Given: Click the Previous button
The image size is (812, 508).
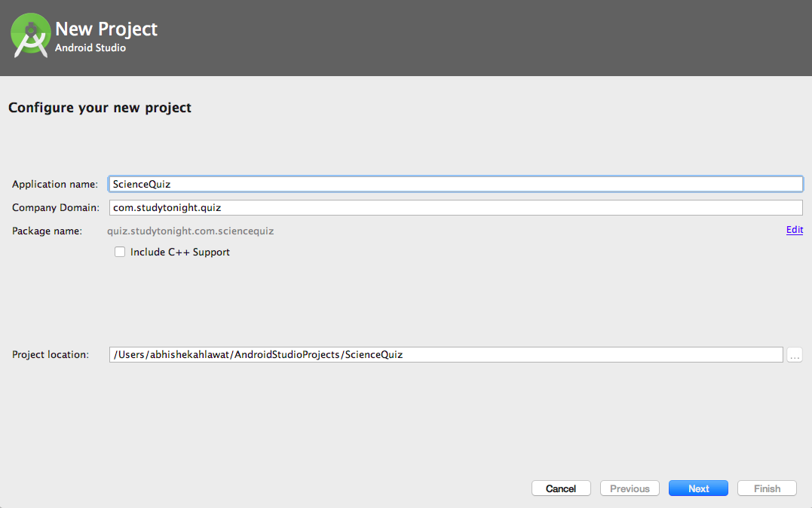Looking at the screenshot, I should tap(630, 488).
